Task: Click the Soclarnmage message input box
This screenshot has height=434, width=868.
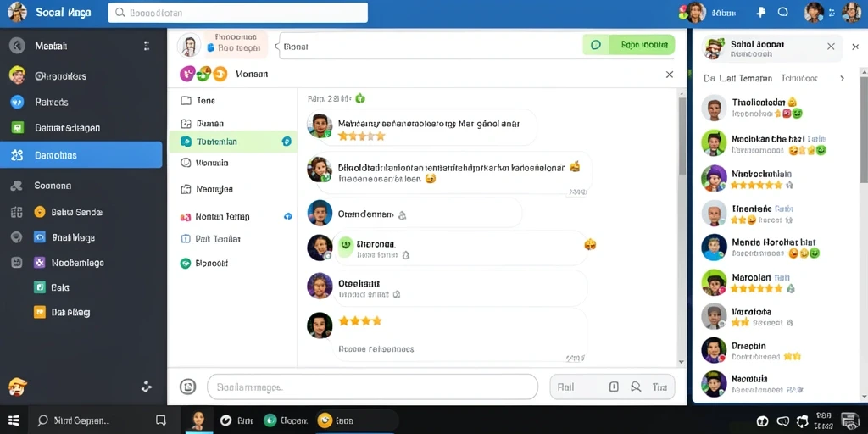Action: click(x=373, y=387)
